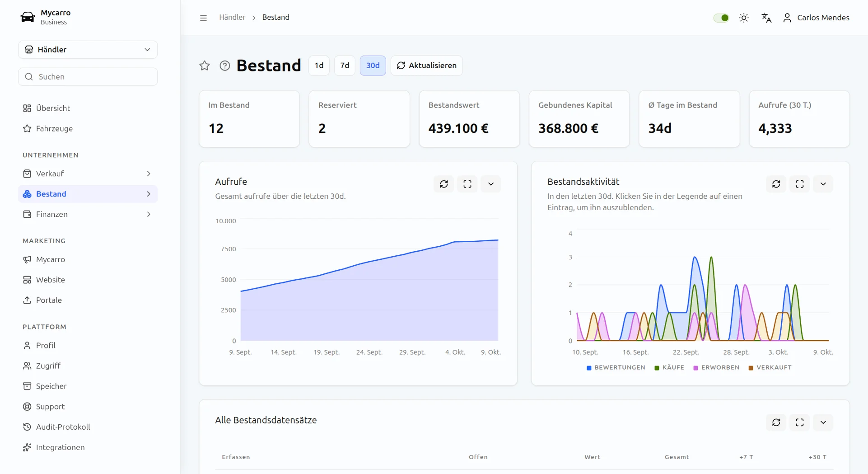868x474 pixels.
Task: Favorite the Bestand page with star icon
Action: pos(205,66)
